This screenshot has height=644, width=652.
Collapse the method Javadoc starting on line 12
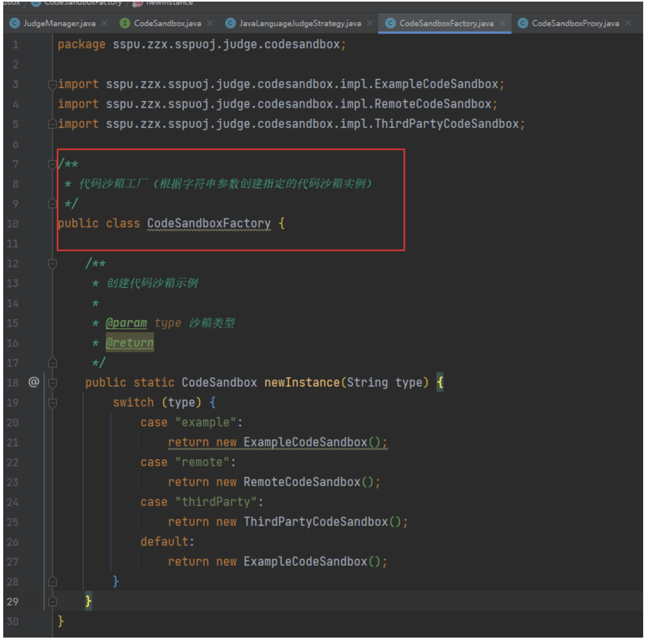point(52,264)
